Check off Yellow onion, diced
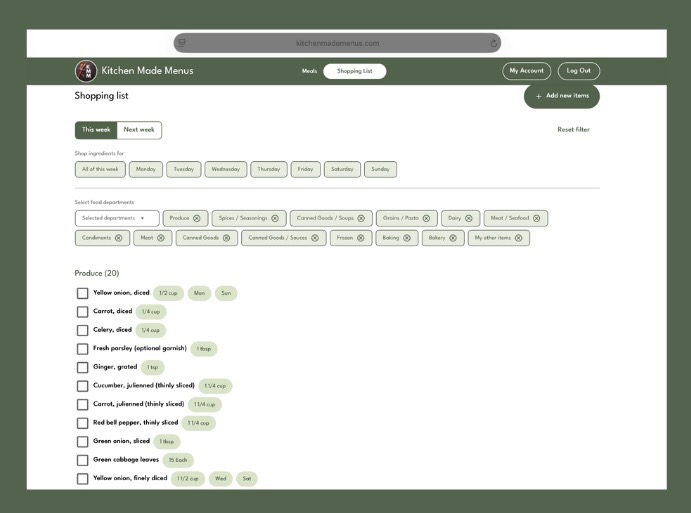This screenshot has height=513, width=691. pos(83,293)
